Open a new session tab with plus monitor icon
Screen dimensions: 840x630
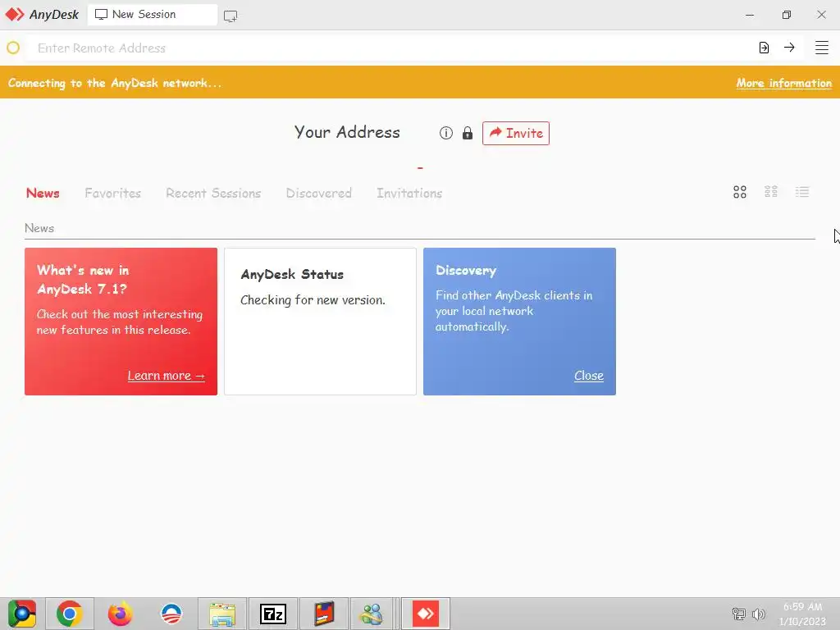pyautogui.click(x=231, y=16)
